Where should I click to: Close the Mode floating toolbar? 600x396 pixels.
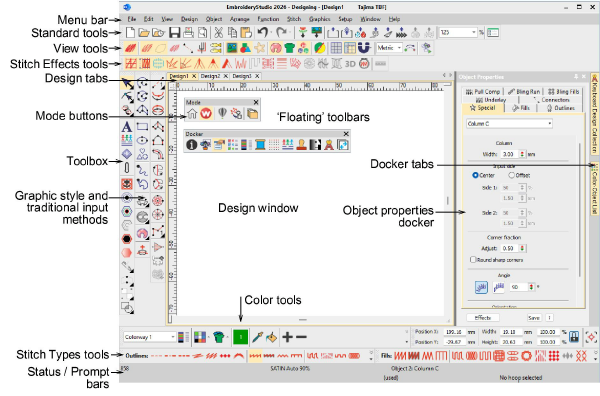[256, 102]
